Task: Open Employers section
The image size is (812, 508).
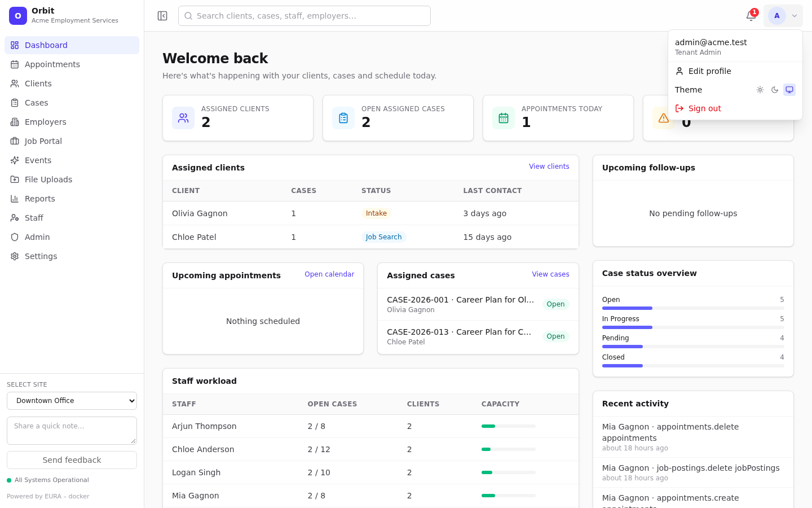Action: [x=72, y=122]
